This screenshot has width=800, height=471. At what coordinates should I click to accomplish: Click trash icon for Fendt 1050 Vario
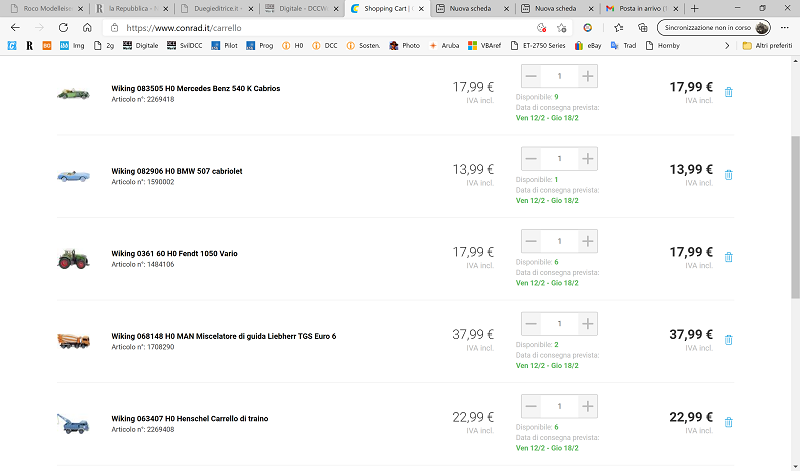(728, 257)
